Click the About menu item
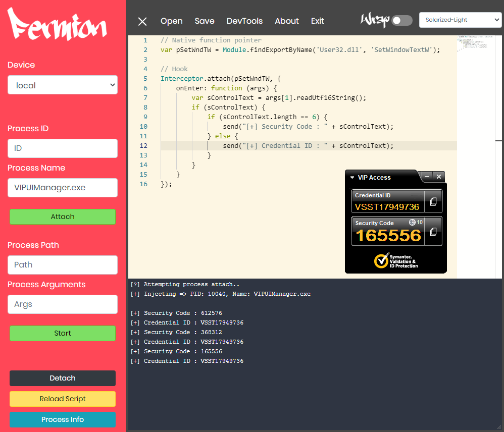The width and height of the screenshot is (504, 432). click(x=287, y=21)
